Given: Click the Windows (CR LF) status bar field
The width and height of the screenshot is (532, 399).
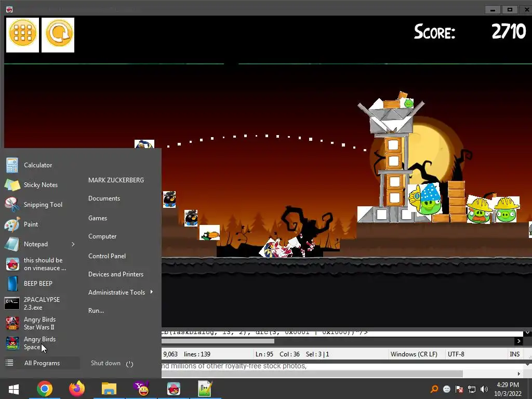Looking at the screenshot, I should pos(414,354).
